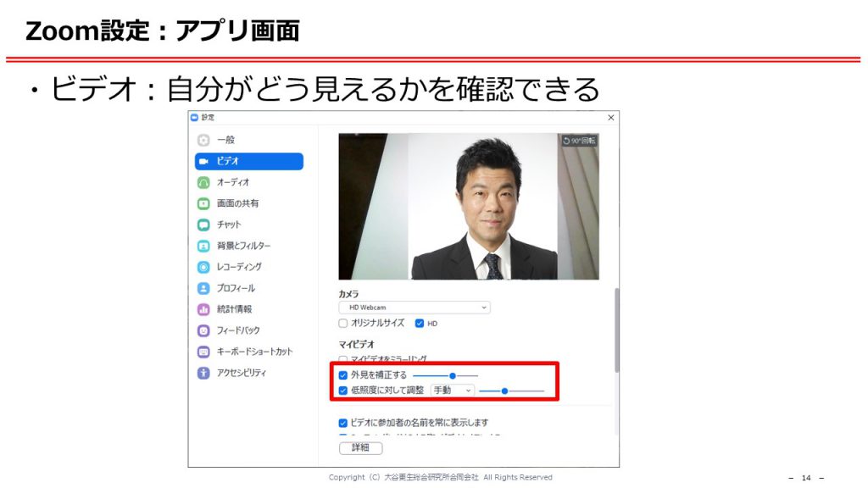This screenshot has width=868, height=488.
Task: Click the screen share icon beside 画面の共有
Action: click(x=203, y=203)
